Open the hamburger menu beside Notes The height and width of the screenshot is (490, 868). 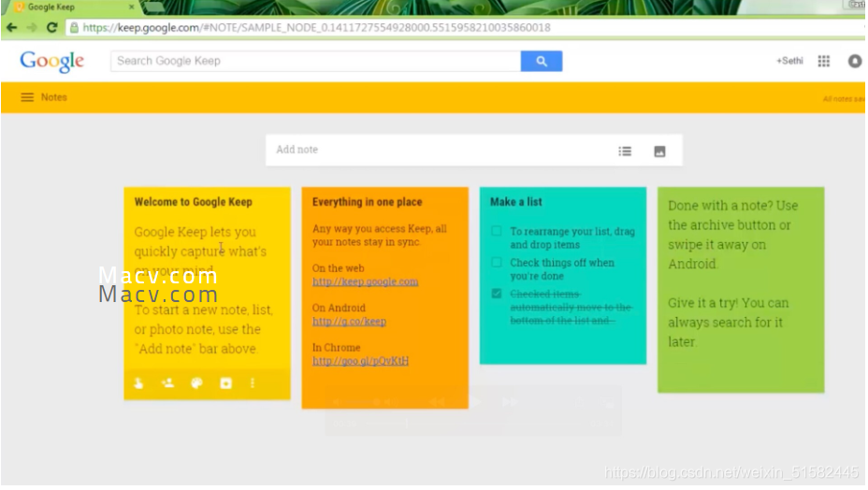(x=26, y=97)
